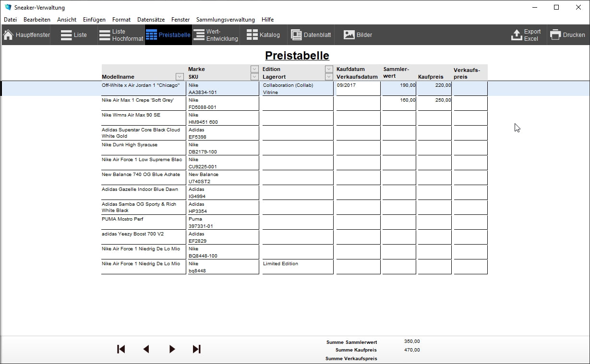Switch to Liste view
This screenshot has height=364, width=590.
(73, 35)
